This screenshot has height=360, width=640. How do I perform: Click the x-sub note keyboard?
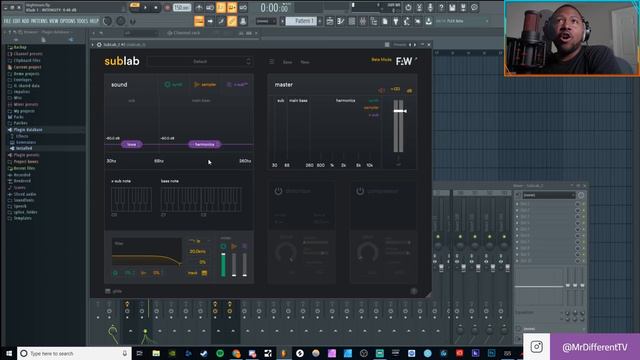(131, 199)
